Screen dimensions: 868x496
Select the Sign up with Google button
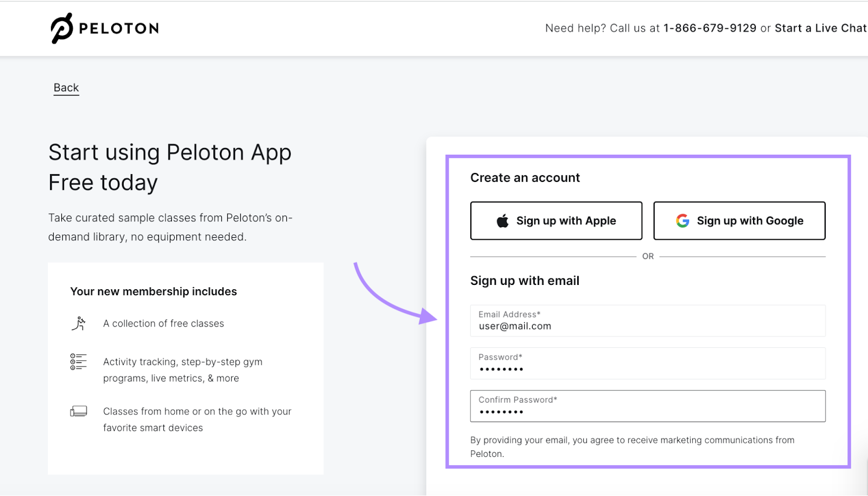[739, 220]
